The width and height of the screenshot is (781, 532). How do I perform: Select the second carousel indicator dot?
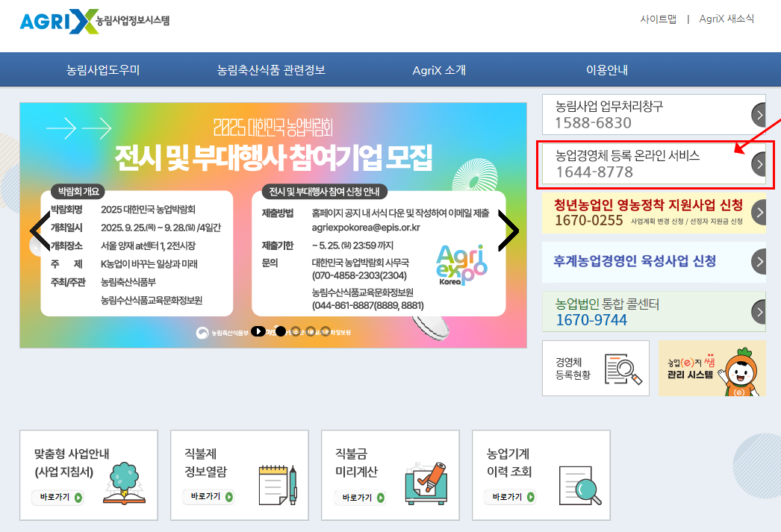294,332
